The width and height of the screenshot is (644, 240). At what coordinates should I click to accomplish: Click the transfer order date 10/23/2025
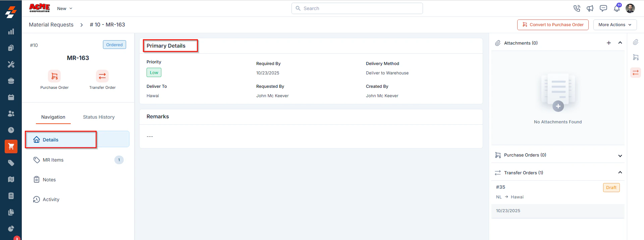coord(508,211)
